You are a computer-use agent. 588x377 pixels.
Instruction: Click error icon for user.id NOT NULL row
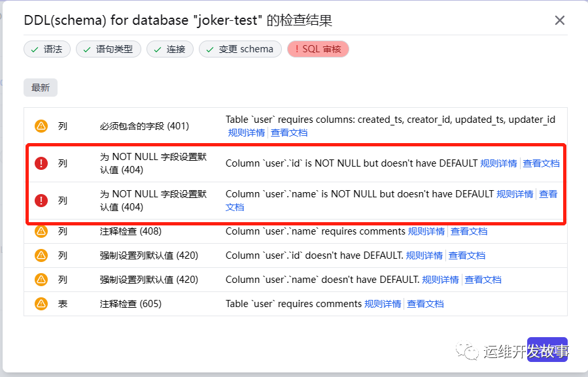[41, 163]
